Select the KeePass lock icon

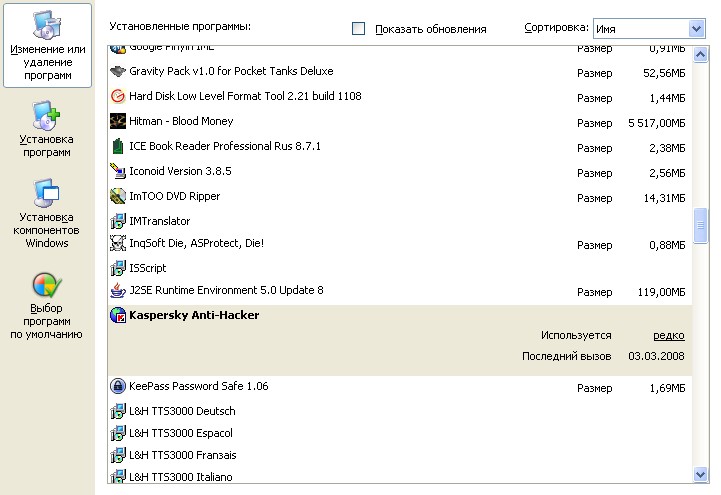coord(118,386)
